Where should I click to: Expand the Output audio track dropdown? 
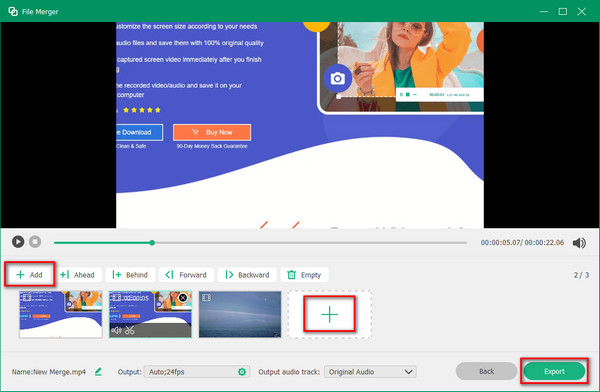(x=370, y=372)
